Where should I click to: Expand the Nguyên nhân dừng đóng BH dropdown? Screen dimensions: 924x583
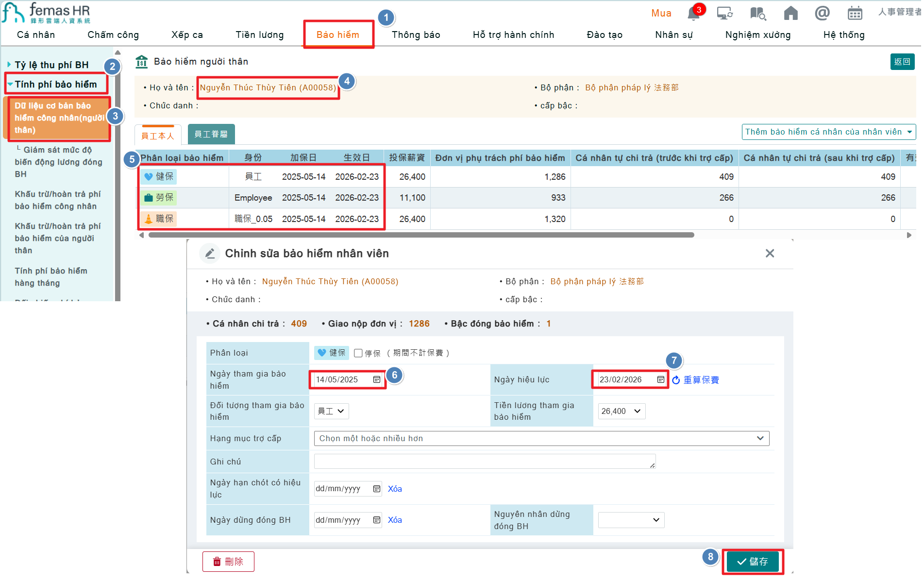[x=631, y=520]
